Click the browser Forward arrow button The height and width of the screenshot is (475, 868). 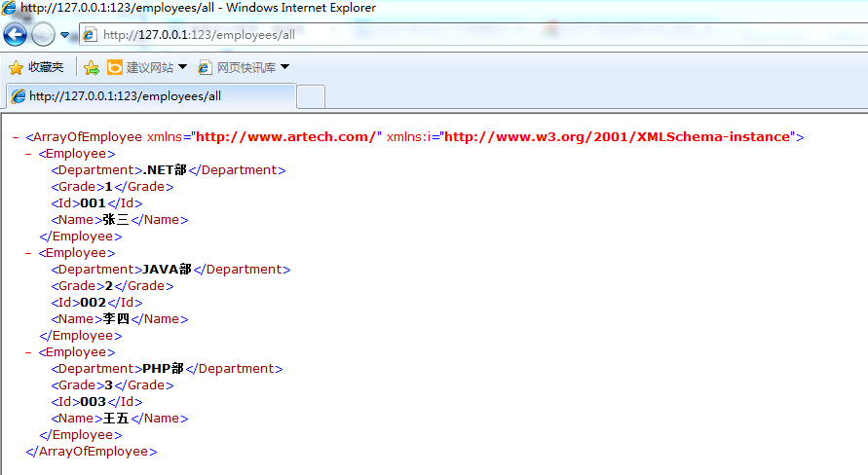(43, 35)
